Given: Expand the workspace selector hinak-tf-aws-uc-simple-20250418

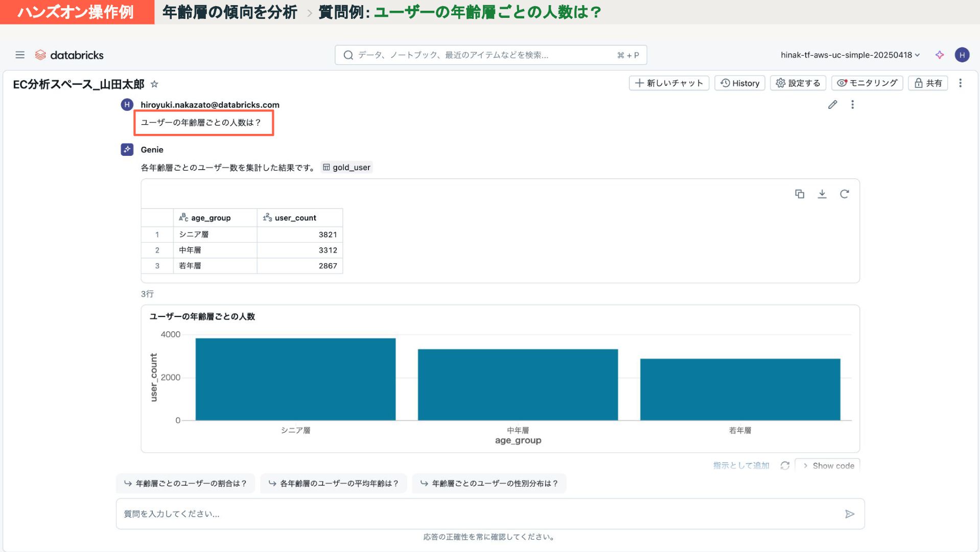Looking at the screenshot, I should click(850, 55).
